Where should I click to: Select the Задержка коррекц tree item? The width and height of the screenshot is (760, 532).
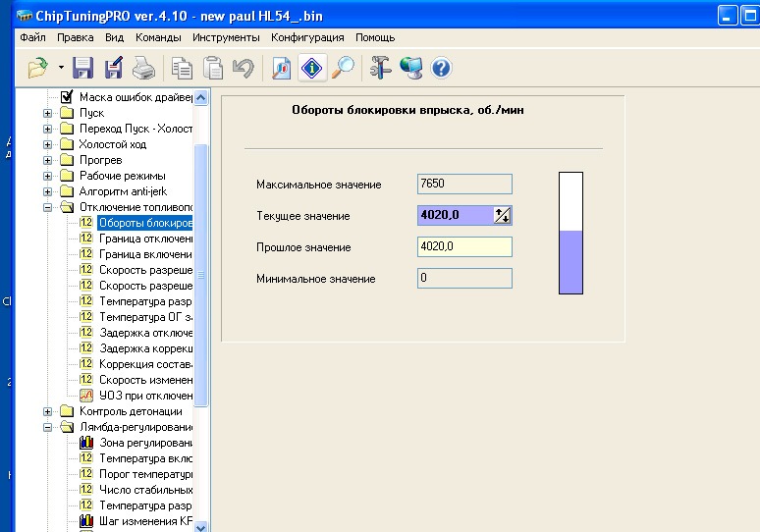tap(145, 348)
